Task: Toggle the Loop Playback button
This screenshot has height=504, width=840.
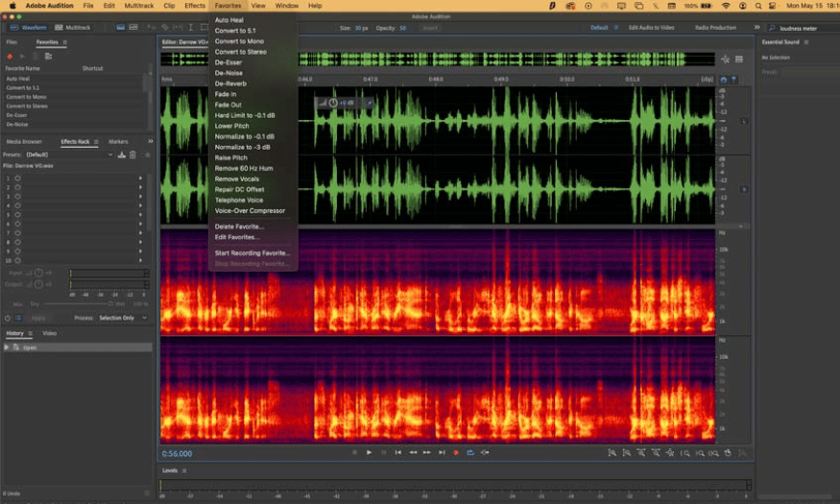Action: (x=470, y=452)
